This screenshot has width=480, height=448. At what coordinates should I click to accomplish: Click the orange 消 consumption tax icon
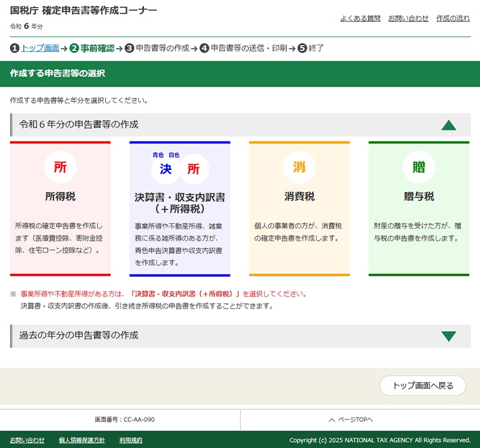coord(299,167)
